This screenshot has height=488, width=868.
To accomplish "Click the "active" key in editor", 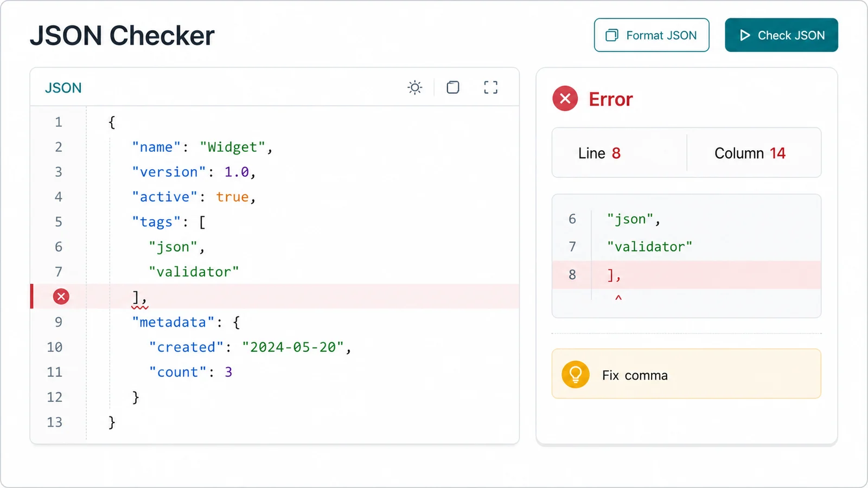I will pos(165,197).
